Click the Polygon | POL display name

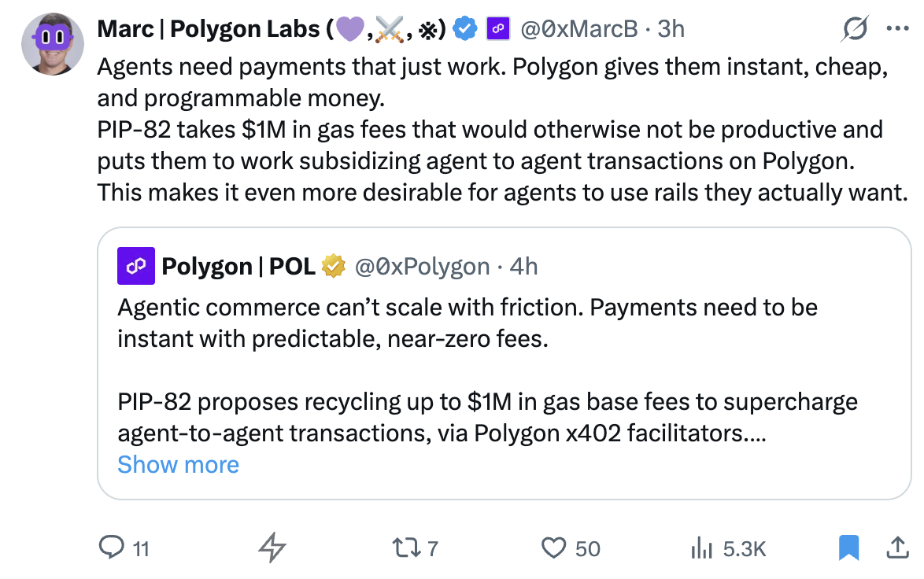coord(238,267)
